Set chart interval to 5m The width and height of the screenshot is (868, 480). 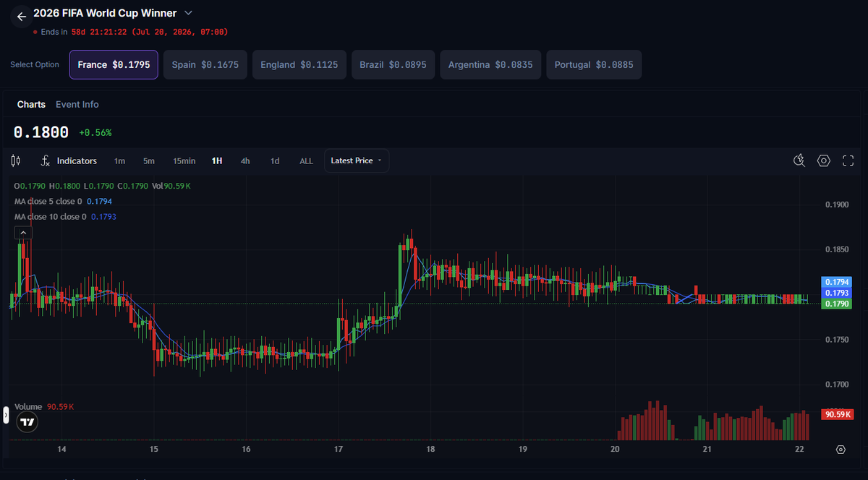click(148, 160)
